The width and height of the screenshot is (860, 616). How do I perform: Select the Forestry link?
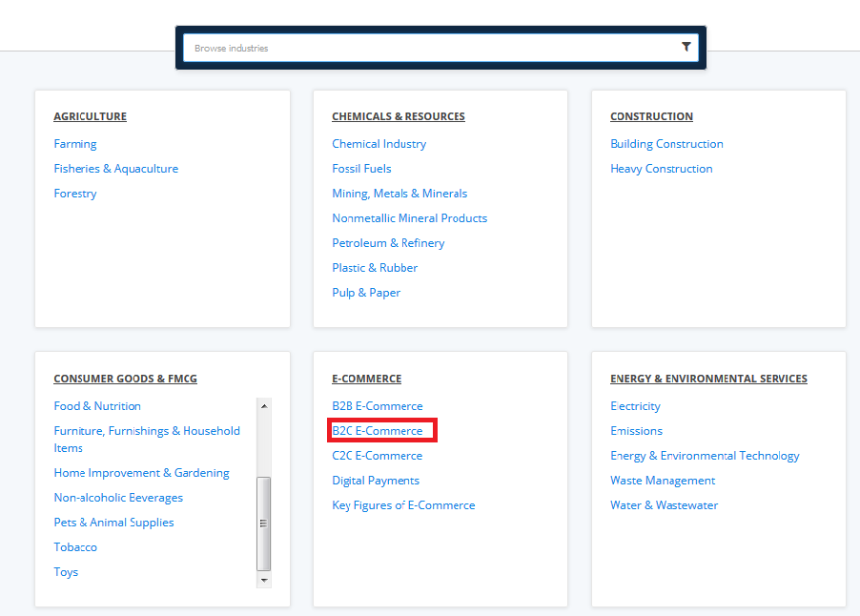(75, 193)
